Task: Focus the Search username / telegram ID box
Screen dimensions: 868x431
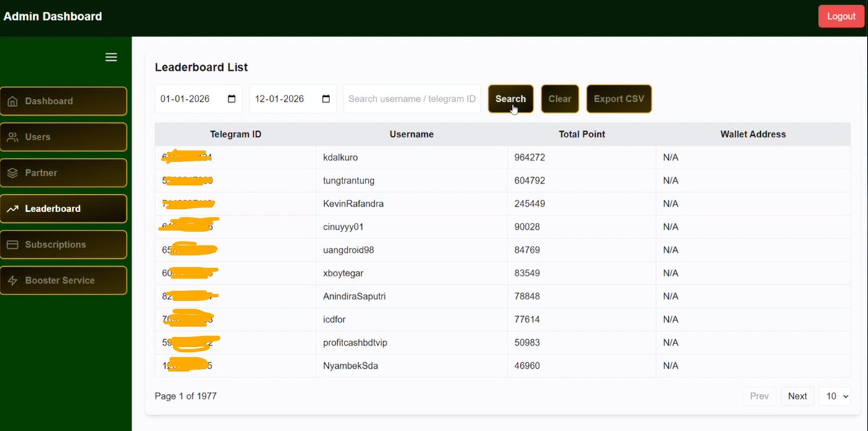Action: coord(412,99)
